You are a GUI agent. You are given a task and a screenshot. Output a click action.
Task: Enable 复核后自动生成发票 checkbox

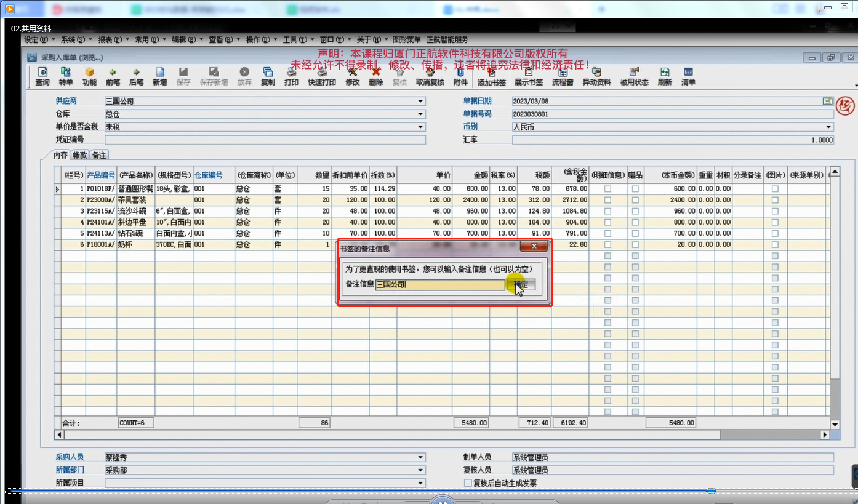coord(468,483)
